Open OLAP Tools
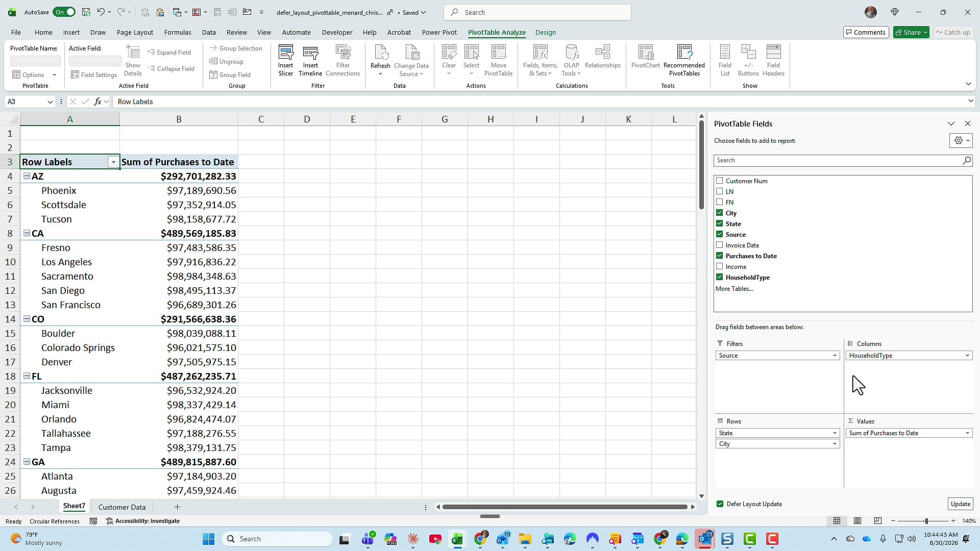This screenshot has height=551, width=980. (x=572, y=60)
